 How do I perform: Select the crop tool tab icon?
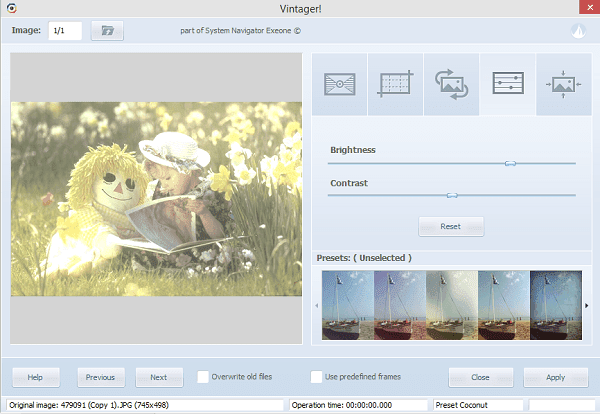click(395, 84)
